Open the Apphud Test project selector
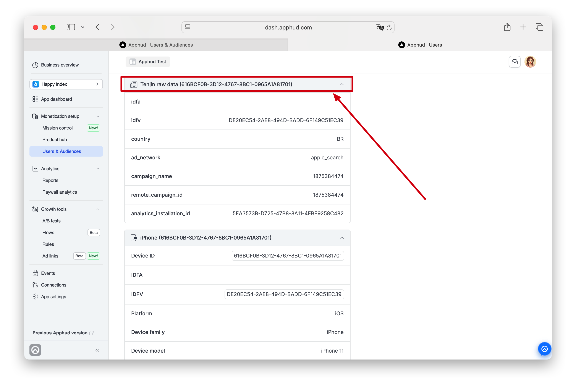 148,62
